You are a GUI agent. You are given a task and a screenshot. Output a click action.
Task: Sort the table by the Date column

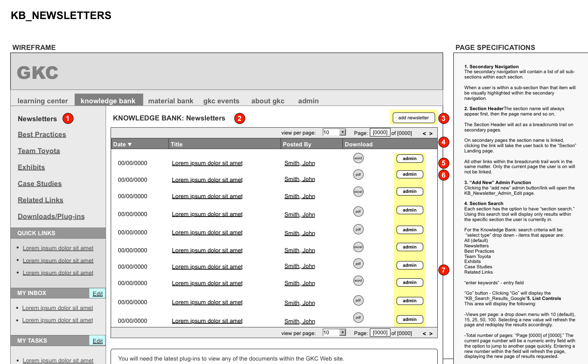(x=122, y=144)
